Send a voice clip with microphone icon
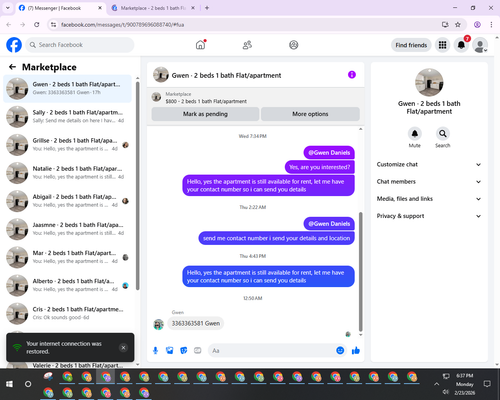 point(155,350)
